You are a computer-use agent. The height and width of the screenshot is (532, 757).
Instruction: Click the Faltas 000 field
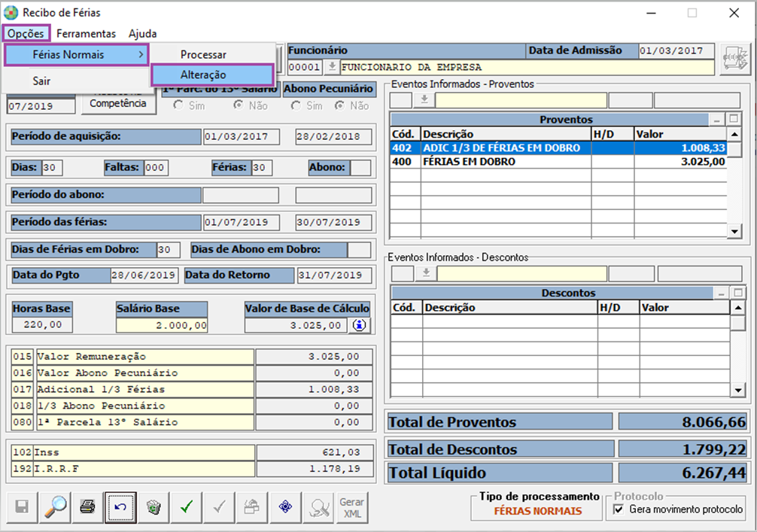pyautogui.click(x=156, y=168)
